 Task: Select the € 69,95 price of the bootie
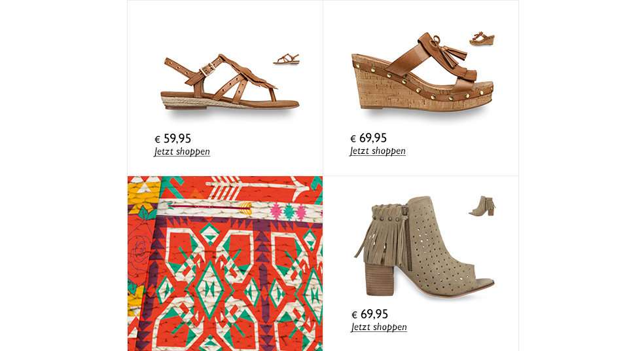370,314
